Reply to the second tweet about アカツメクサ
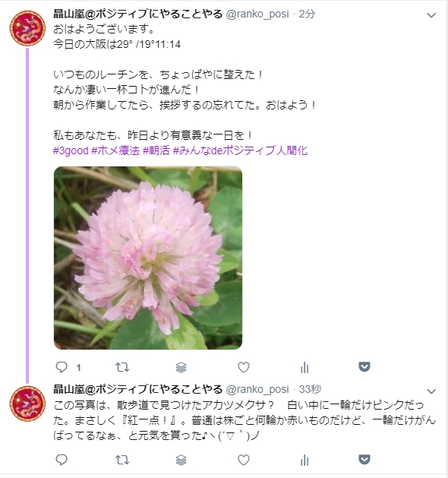The height and width of the screenshot is (478, 448). pyautogui.click(x=62, y=460)
